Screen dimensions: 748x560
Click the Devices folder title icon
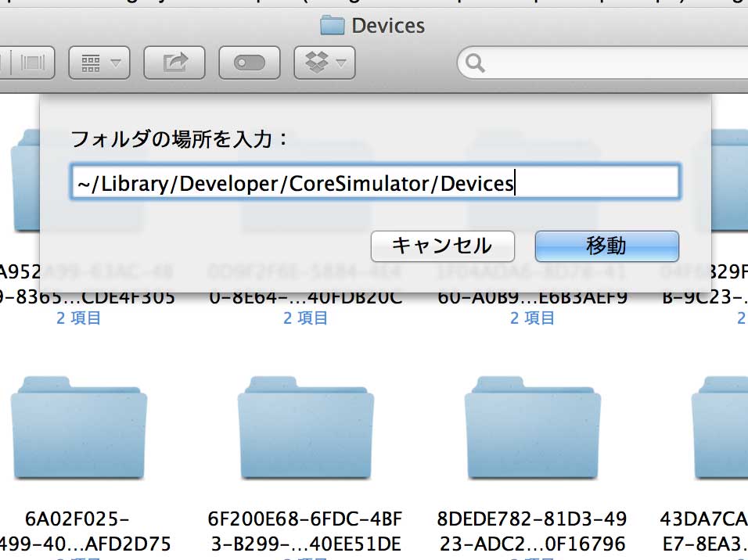point(332,25)
